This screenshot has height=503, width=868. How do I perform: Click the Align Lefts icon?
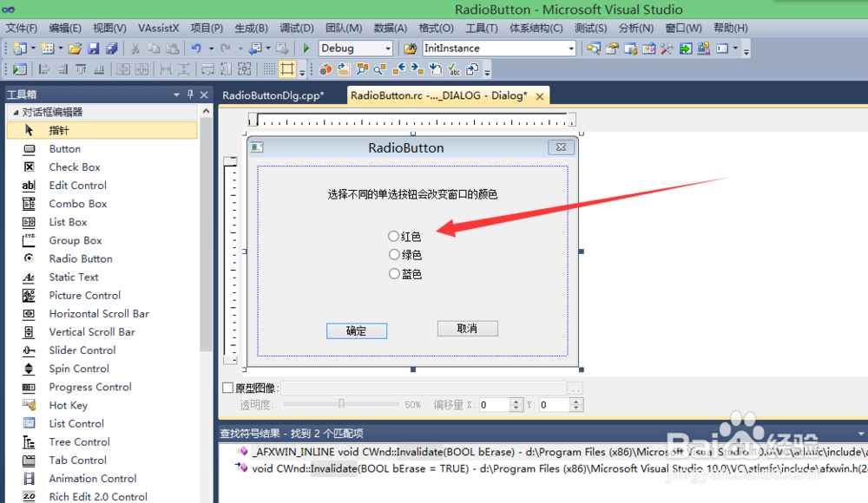click(x=44, y=69)
